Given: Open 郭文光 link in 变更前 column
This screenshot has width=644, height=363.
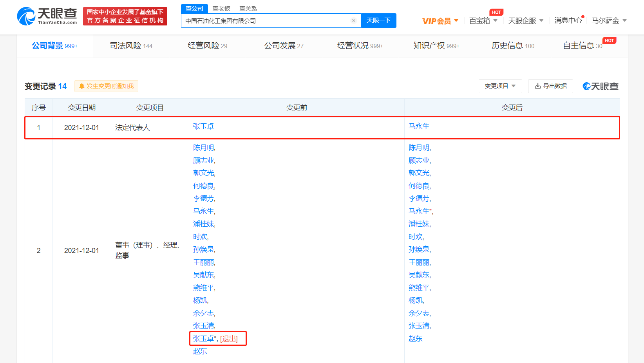Looking at the screenshot, I should (x=204, y=173).
